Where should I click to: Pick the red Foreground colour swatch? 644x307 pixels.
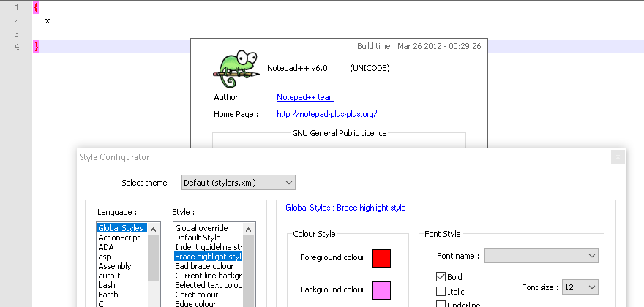tap(381, 258)
